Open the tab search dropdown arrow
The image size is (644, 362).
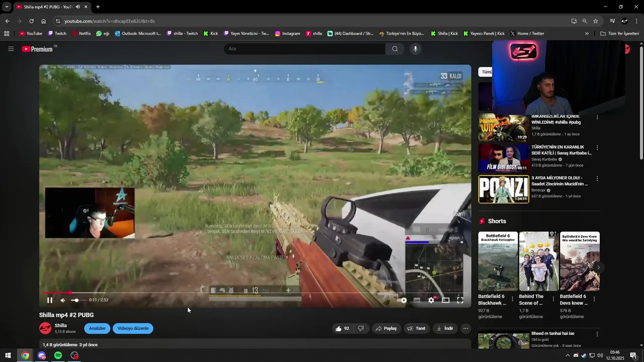point(7,7)
